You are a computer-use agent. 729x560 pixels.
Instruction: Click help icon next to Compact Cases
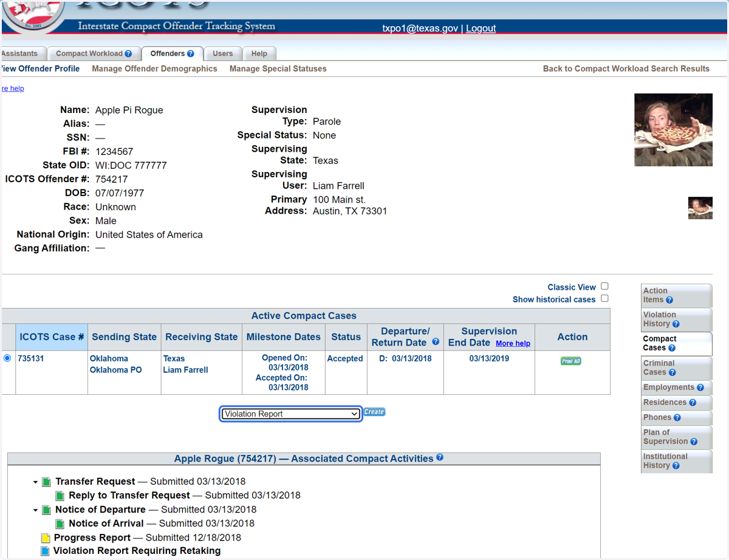672,348
